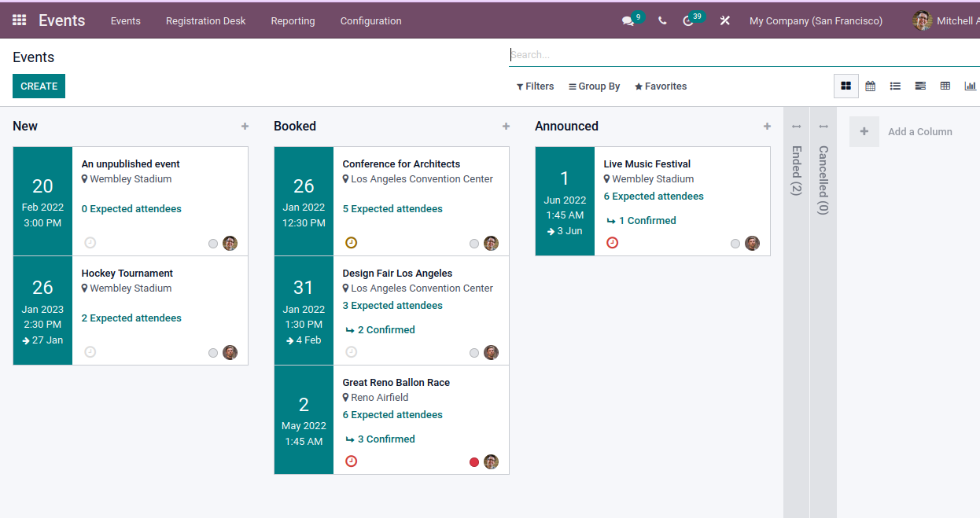Open activity clock on Hockey Tournament card
Screen dimensions: 980x518
90,352
